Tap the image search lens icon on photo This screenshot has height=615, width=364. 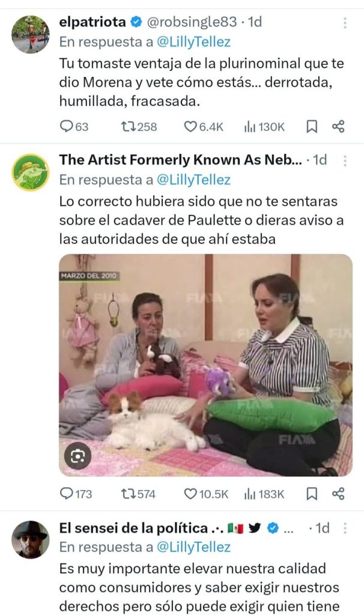[77, 456]
